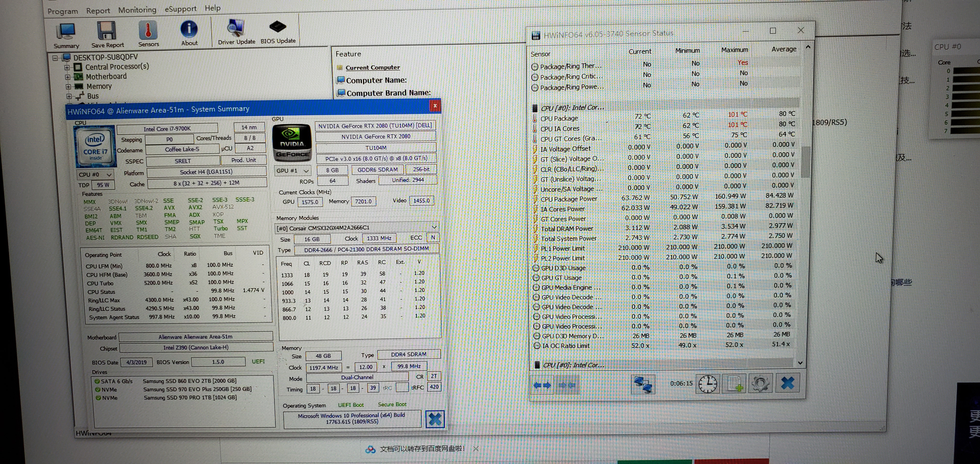Open Sensors thermometer icon
Image resolution: width=980 pixels, height=464 pixels.
pyautogui.click(x=148, y=34)
